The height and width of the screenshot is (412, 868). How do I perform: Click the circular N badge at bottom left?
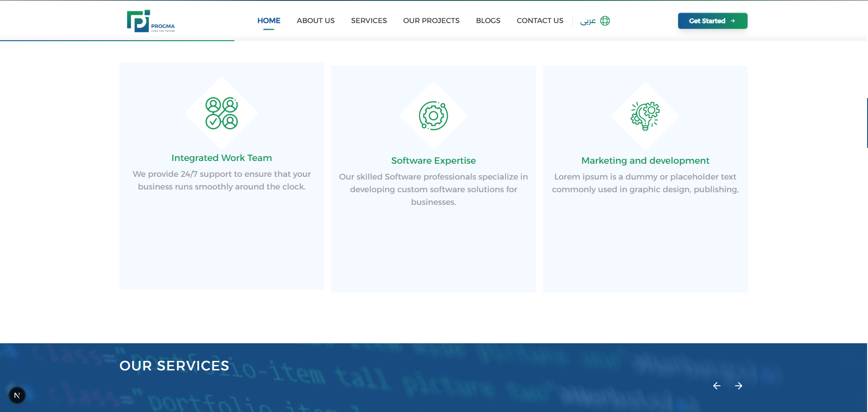point(17,395)
